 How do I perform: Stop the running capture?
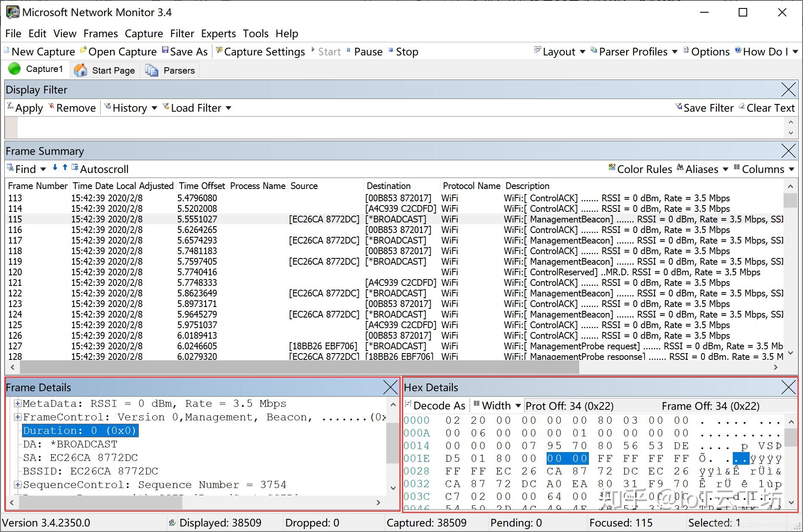coord(406,51)
